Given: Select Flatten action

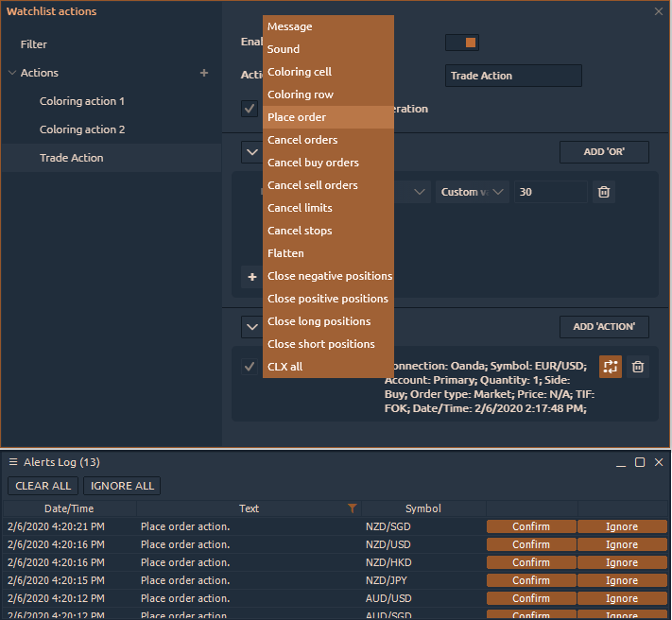Looking at the screenshot, I should [328, 253].
